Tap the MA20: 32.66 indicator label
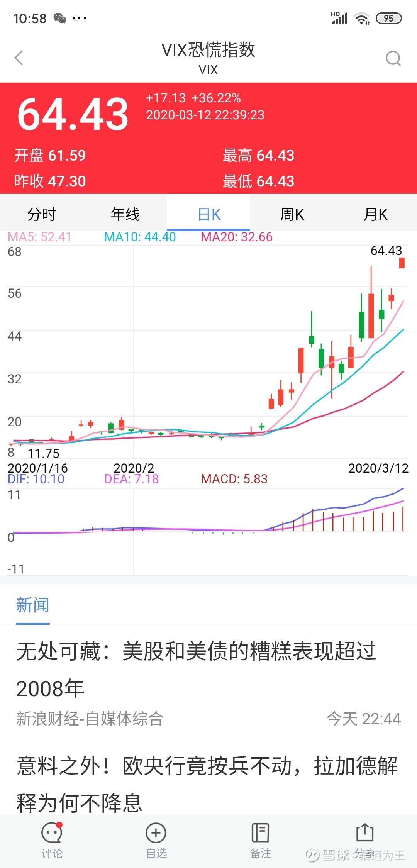 click(x=237, y=237)
